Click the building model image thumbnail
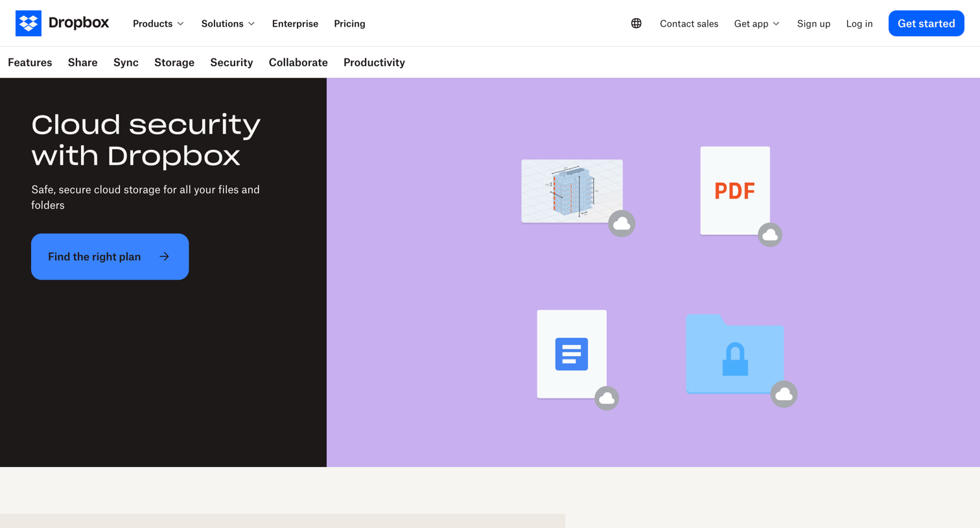 [572, 191]
